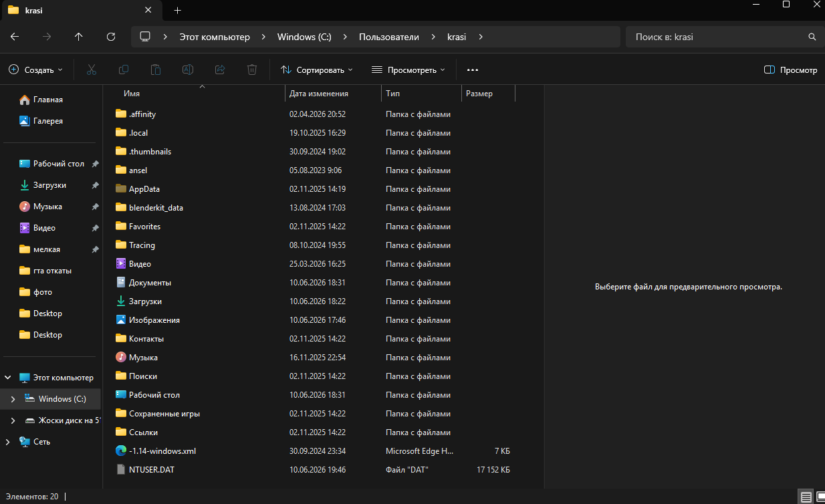Click krasi breadcrumb in address bar
Image resolution: width=825 pixels, height=504 pixels.
(458, 37)
